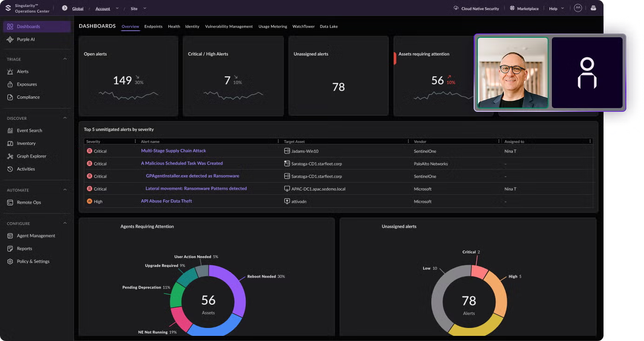Screen dimensions: 644x341
Task: Open Graph Explorer from the sidebar
Action: point(10,156)
